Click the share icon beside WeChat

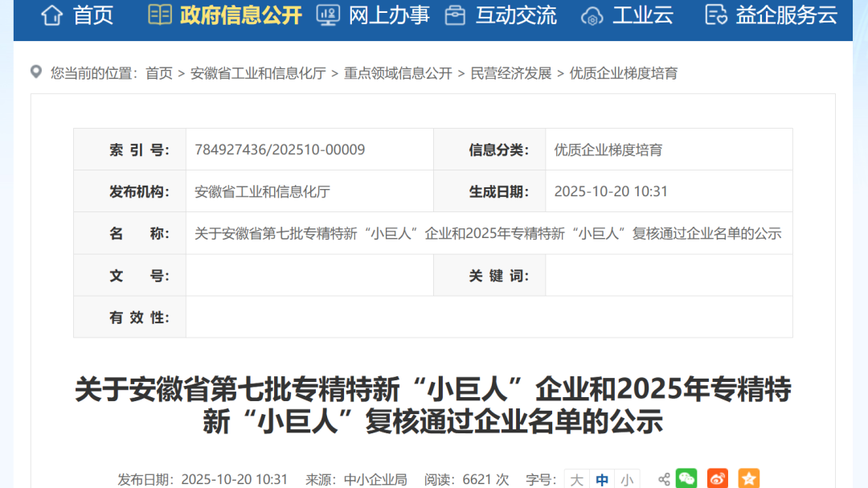pos(664,480)
